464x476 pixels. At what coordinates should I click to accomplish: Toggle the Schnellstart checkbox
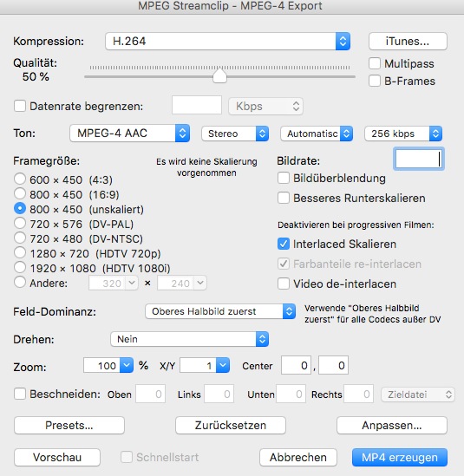pos(127,457)
